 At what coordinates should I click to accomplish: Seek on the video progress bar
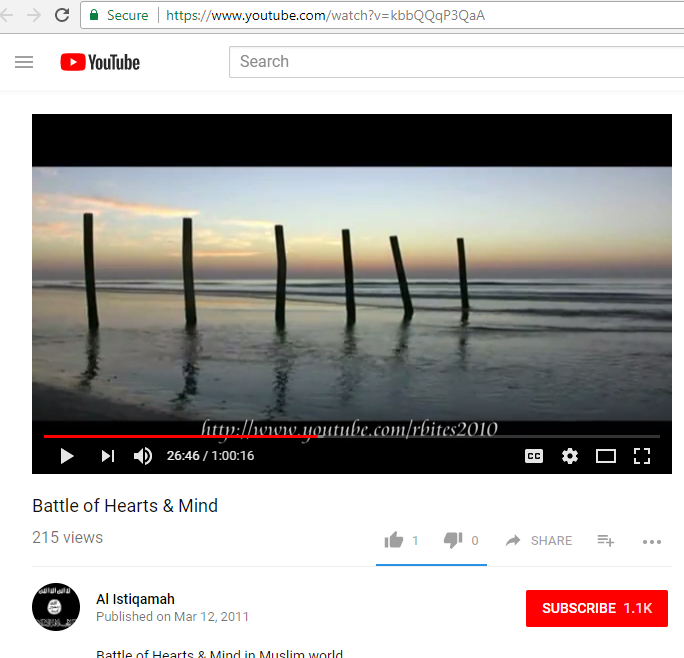tap(352, 436)
